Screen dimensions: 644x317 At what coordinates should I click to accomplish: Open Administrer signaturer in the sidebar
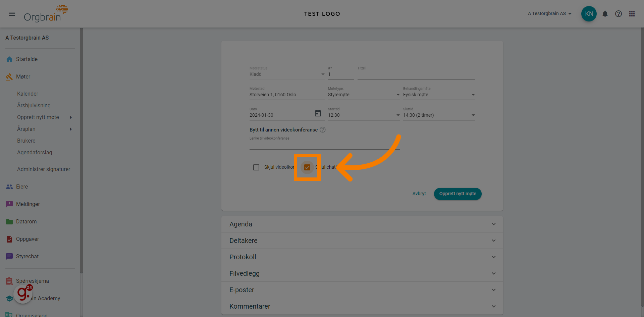(x=44, y=169)
